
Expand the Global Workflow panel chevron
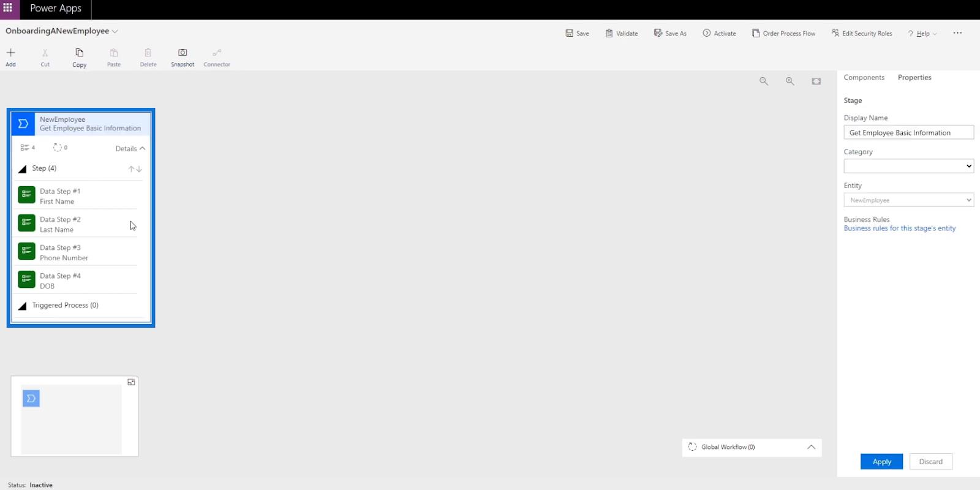point(811,447)
